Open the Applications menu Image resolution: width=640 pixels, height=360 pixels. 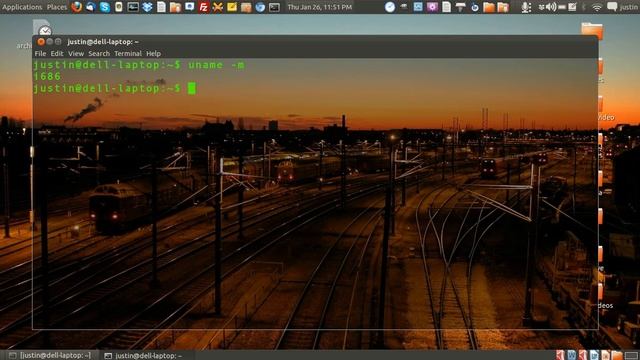tap(22, 7)
